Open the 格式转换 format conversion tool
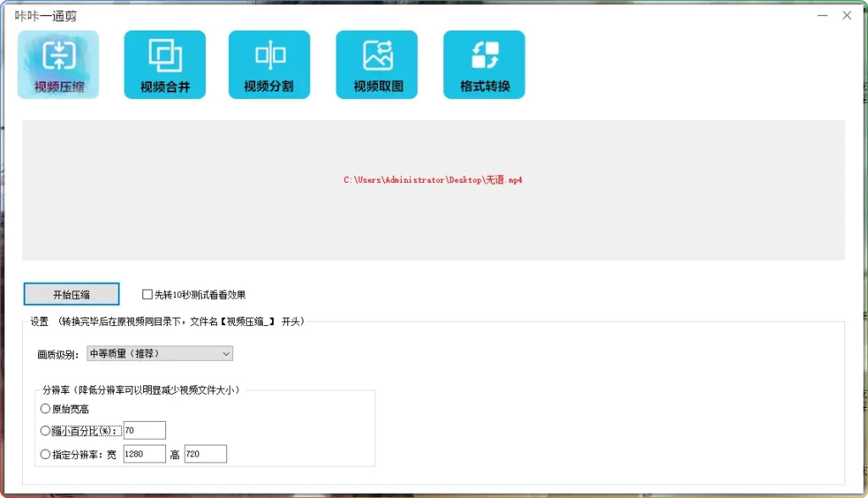 484,64
